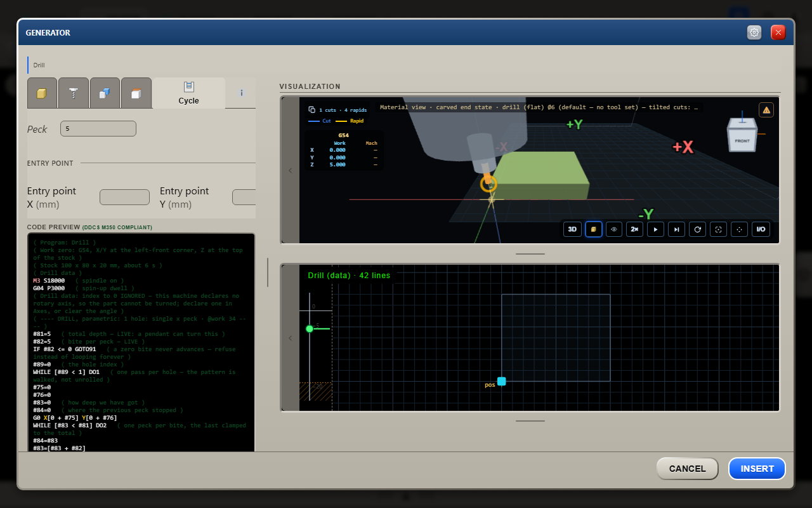Toggle the eye visibility button
The height and width of the screenshot is (508, 812).
coord(614,229)
